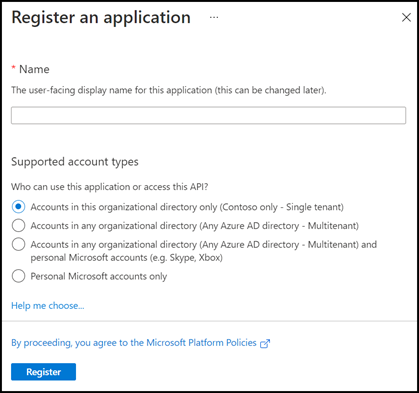
Task: Open the Help me choose link
Action: 48,306
